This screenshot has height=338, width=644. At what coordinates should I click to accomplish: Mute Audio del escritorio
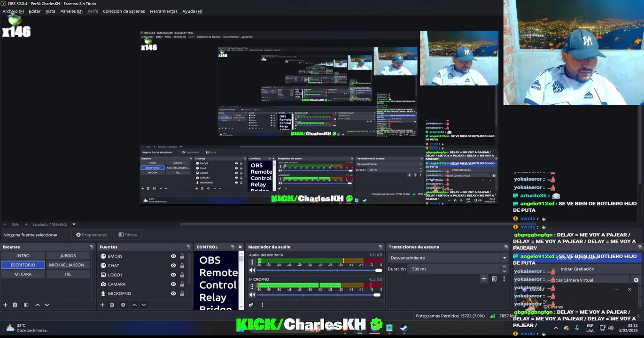pyautogui.click(x=252, y=270)
